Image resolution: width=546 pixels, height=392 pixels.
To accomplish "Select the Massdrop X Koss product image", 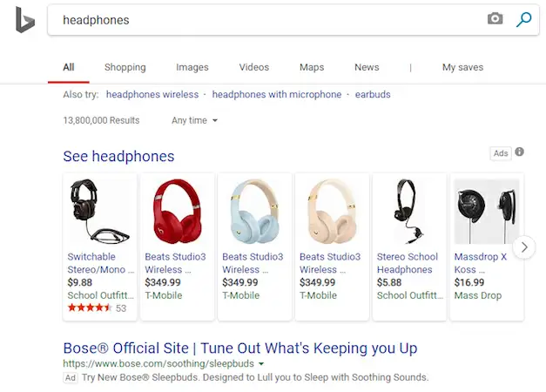I will pyautogui.click(x=486, y=212).
